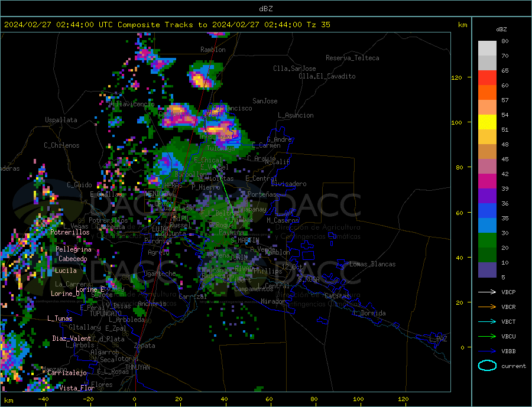This screenshot has width=532, height=407.
Task: Click the 'VBCP' legend label
Action: (508, 292)
